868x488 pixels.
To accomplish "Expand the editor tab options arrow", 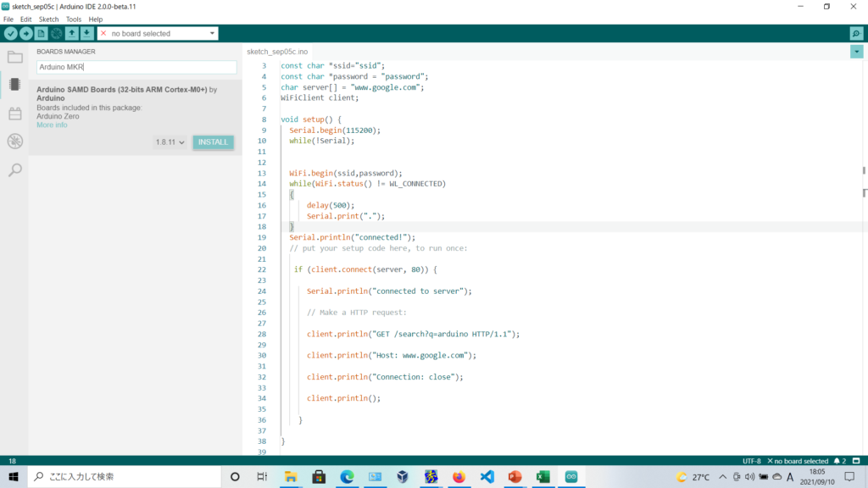I will [856, 52].
